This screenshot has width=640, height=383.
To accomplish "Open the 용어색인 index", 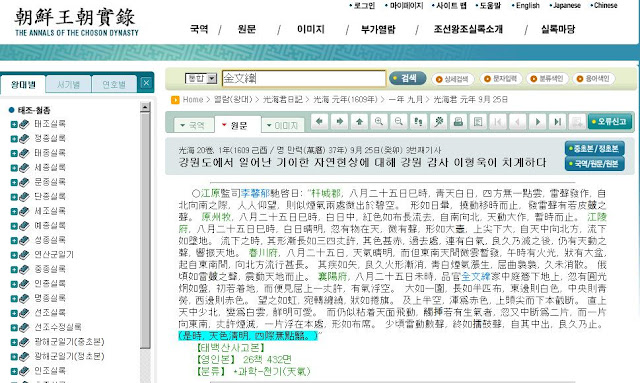I will (593, 78).
